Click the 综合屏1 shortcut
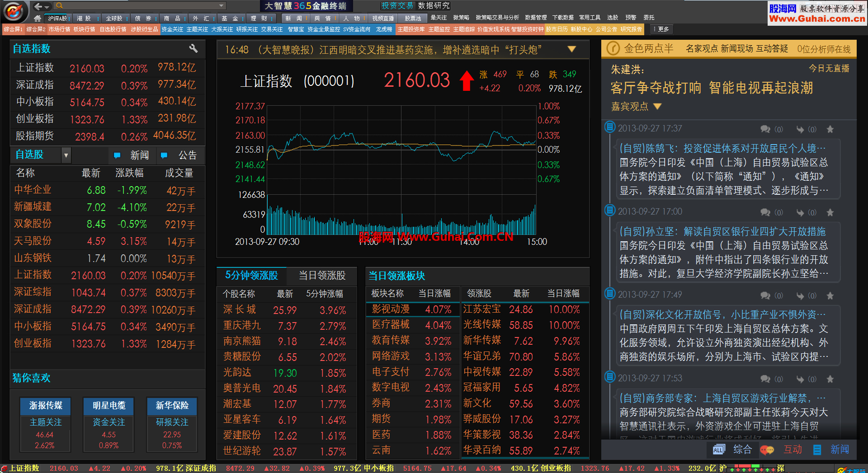 click(x=13, y=29)
